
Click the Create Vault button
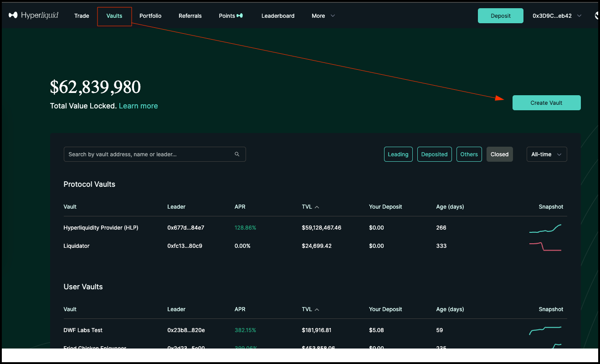(x=546, y=103)
